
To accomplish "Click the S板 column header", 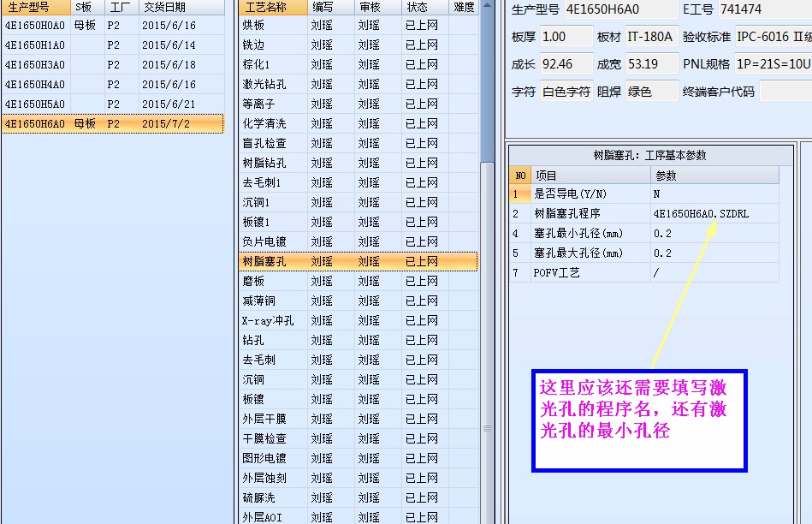I will click(87, 7).
